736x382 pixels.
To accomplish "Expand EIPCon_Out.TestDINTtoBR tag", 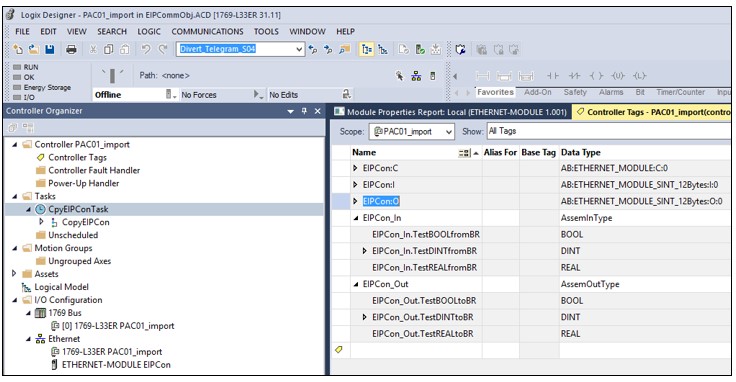I will tap(365, 317).
